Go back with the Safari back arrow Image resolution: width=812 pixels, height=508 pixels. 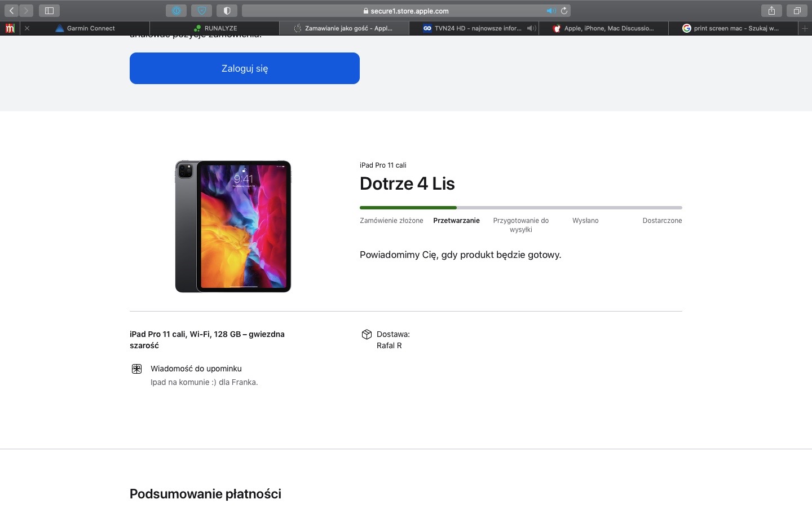pyautogui.click(x=11, y=11)
